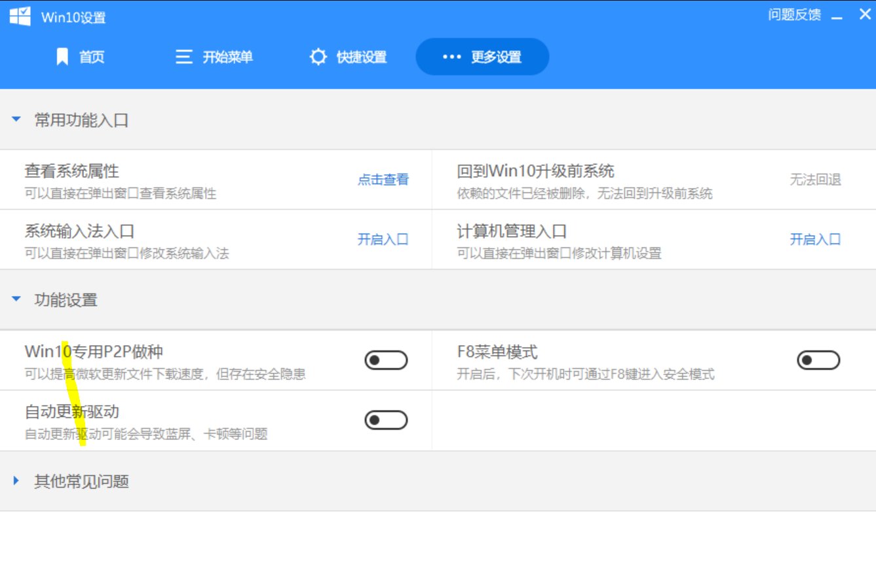The width and height of the screenshot is (876, 588).
Task: Click description 开启后,下次开机时可通过F8键进入安全模式
Action: [586, 375]
